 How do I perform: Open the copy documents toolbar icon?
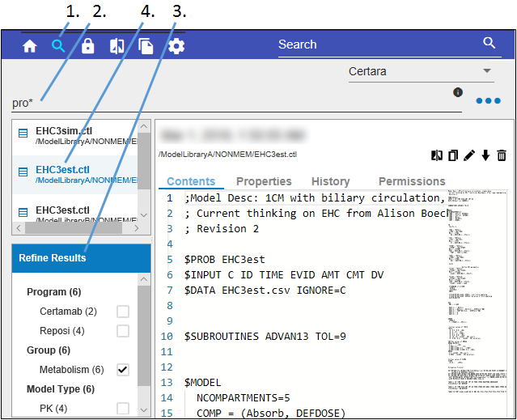pyautogui.click(x=146, y=46)
